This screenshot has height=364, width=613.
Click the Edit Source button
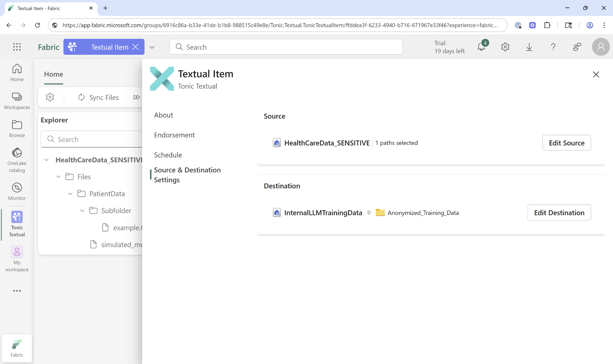[x=566, y=143]
